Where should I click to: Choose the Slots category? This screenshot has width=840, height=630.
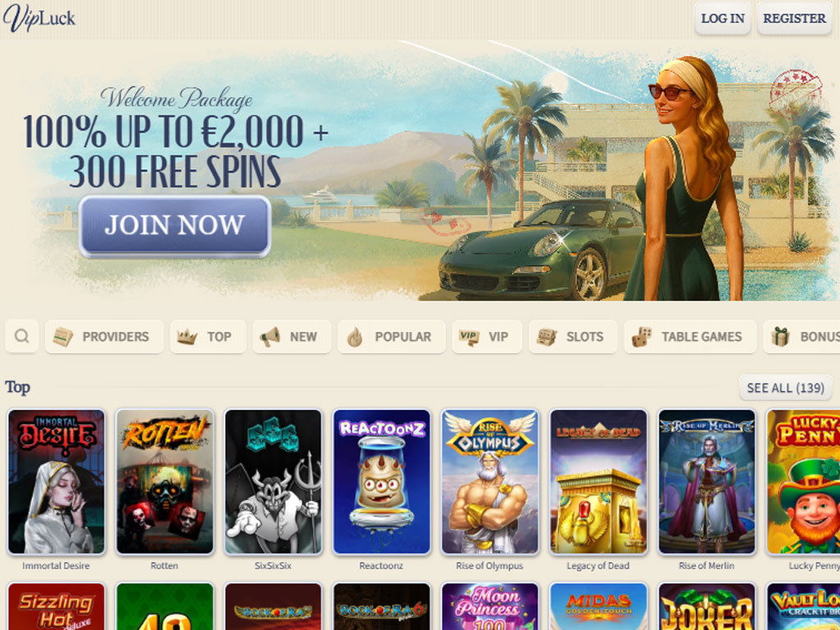coord(572,337)
